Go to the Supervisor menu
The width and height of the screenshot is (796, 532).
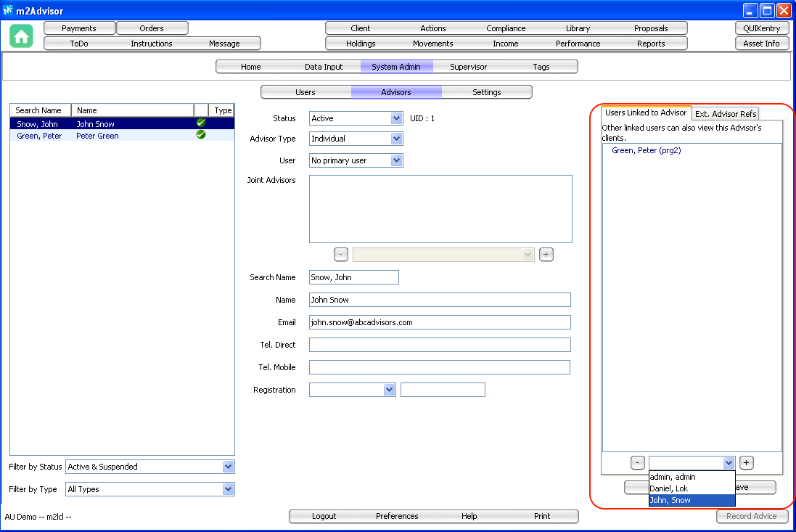click(x=469, y=67)
